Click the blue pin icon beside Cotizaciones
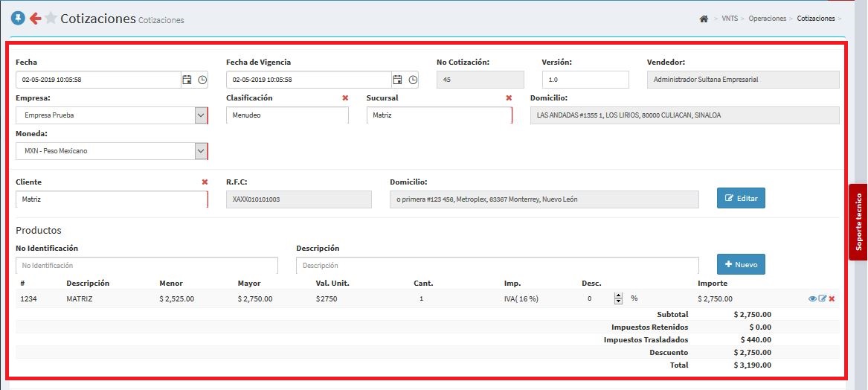Screen dimensions: 868x390 coord(19,19)
